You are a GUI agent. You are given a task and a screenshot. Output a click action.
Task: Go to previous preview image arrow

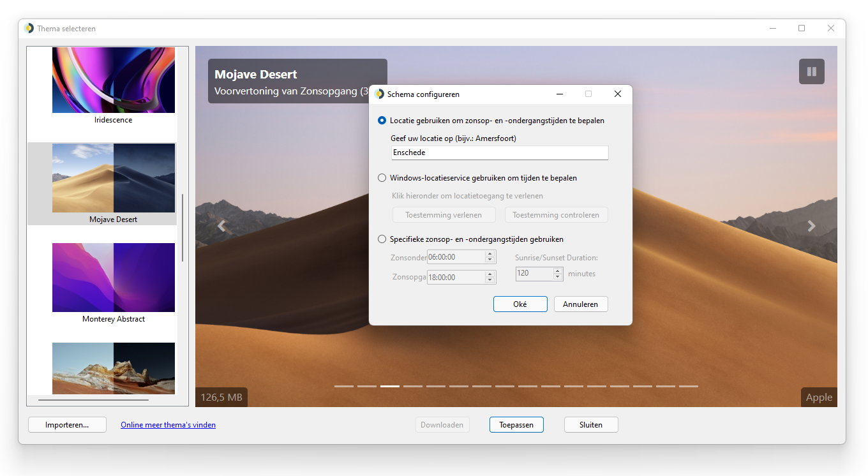[x=221, y=226]
